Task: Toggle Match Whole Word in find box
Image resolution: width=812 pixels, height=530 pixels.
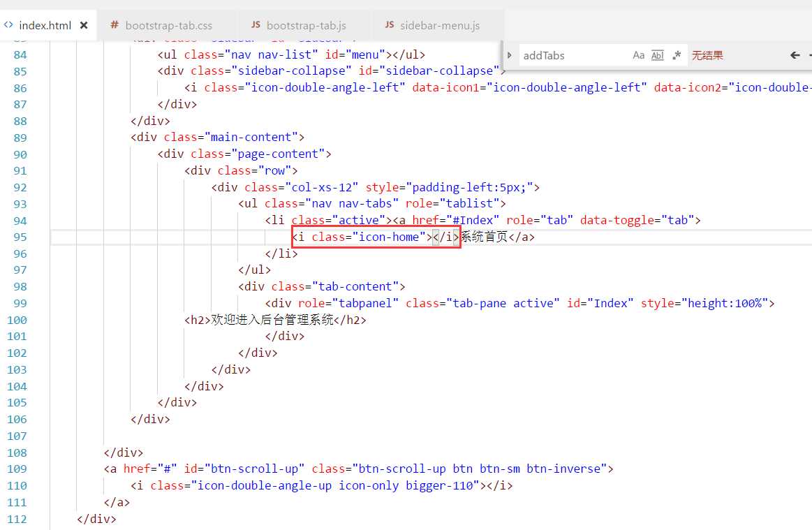Action: (657, 55)
